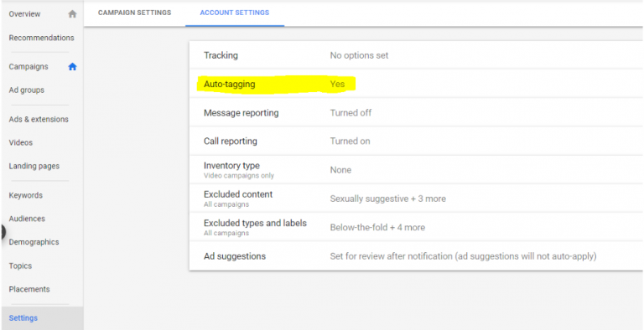
Task: Click the 'No options set' tracking value
Action: tap(359, 55)
